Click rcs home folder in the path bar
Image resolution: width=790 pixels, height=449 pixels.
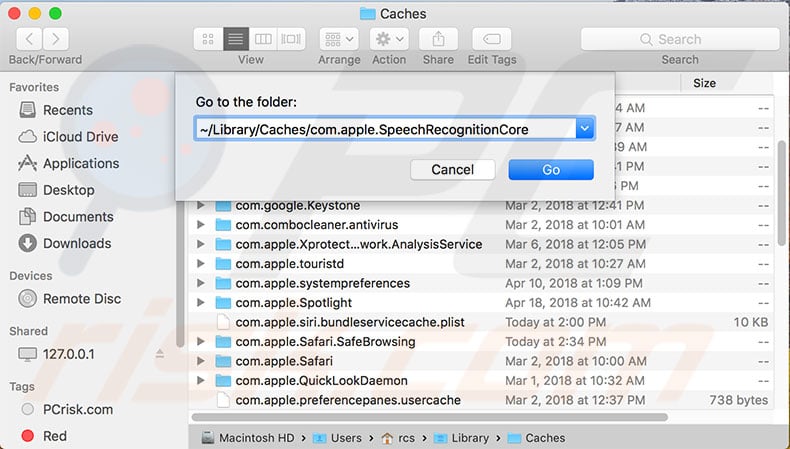[398, 438]
